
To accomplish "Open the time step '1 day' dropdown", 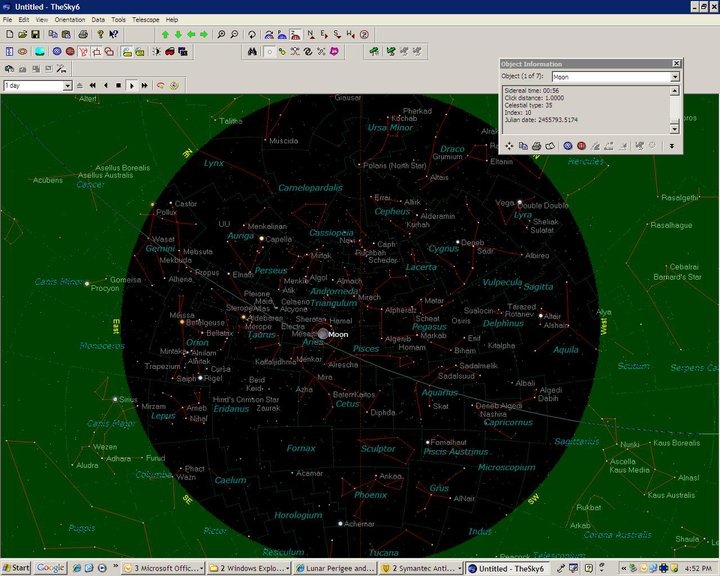I will [x=68, y=86].
